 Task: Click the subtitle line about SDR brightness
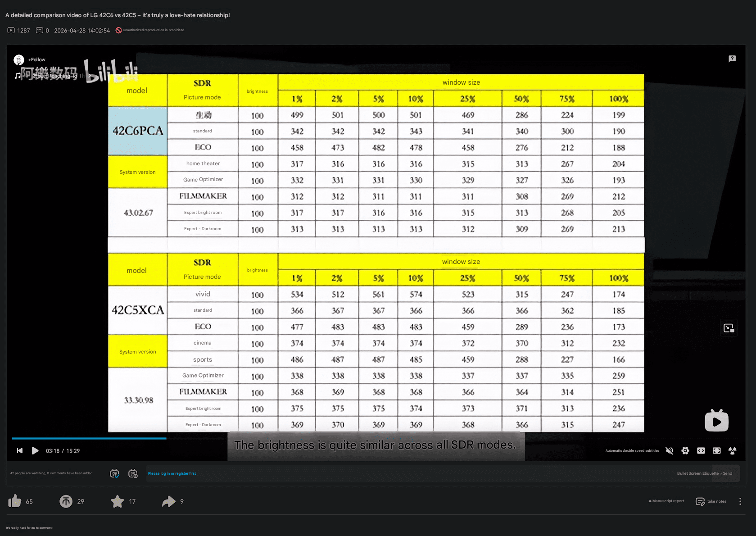[375, 445]
